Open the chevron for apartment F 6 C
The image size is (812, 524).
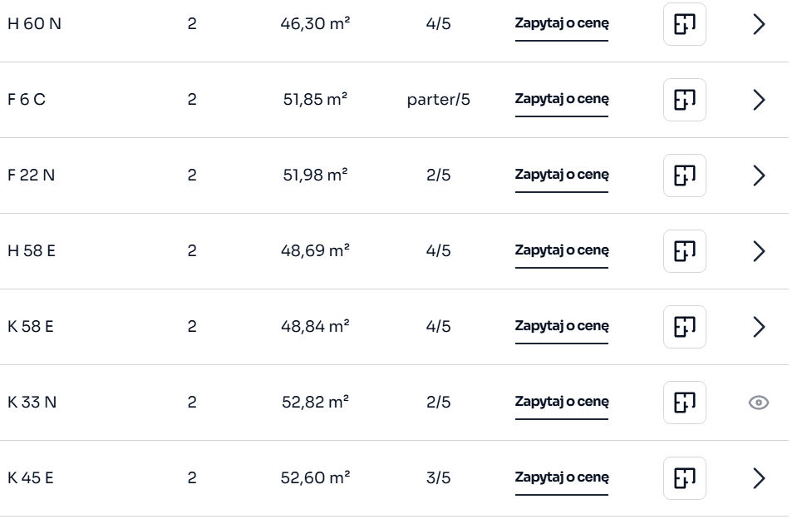758,100
